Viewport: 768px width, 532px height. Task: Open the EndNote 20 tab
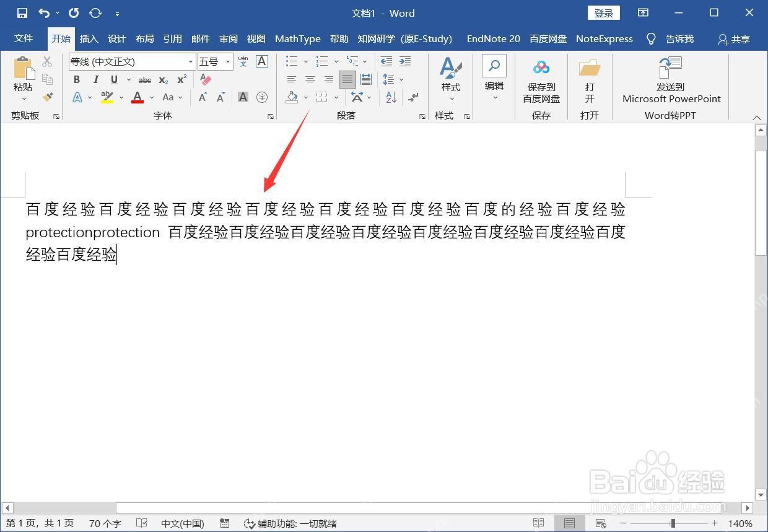tap(494, 38)
